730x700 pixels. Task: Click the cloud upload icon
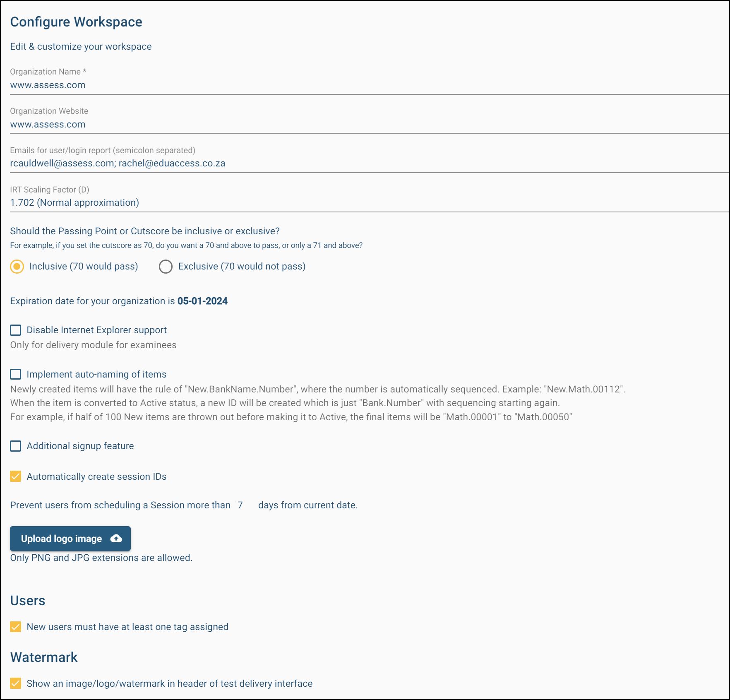(116, 538)
